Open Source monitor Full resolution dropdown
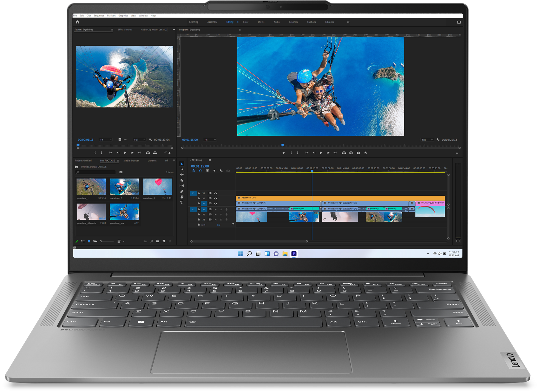 pos(140,140)
